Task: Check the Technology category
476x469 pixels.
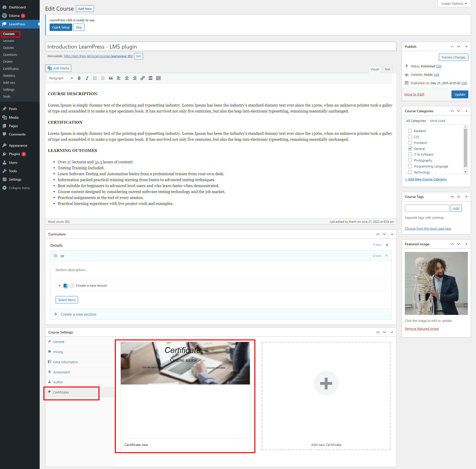Action: (410, 172)
